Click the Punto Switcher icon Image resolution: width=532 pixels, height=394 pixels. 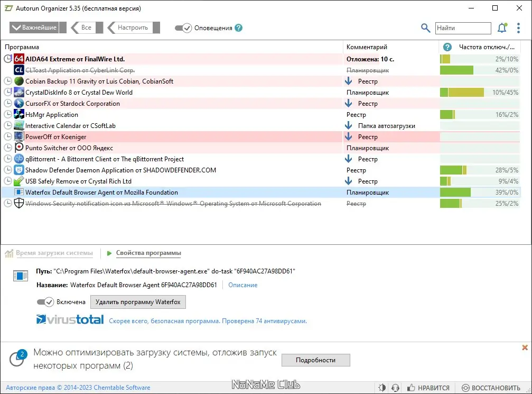pyautogui.click(x=18, y=148)
